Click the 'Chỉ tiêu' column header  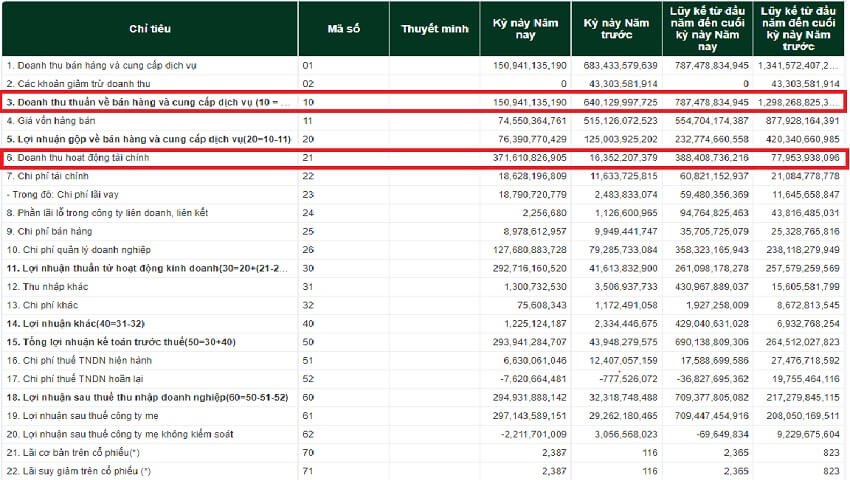pyautogui.click(x=150, y=29)
